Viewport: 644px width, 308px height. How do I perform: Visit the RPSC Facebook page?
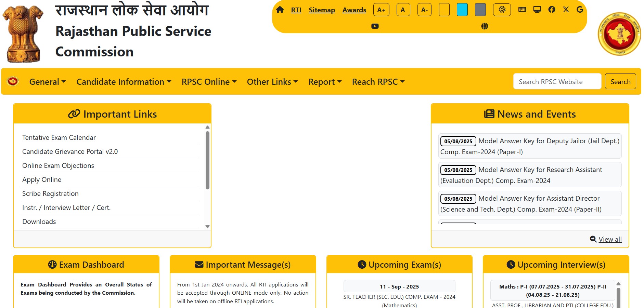pos(552,10)
